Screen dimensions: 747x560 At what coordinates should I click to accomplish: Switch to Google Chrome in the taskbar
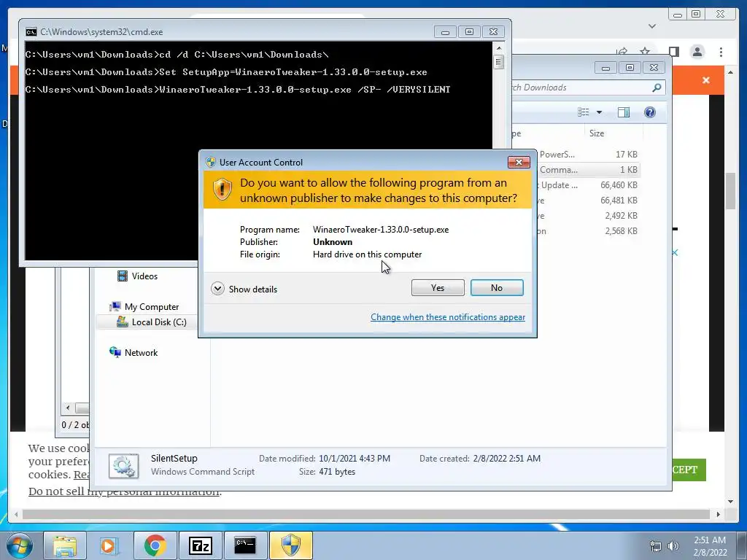click(155, 545)
